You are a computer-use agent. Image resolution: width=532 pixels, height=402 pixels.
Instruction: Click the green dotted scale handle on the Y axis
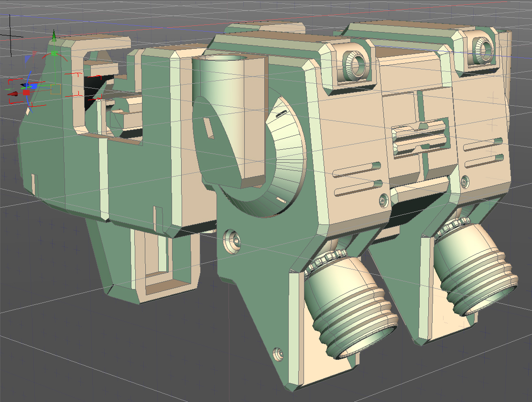coord(54,53)
